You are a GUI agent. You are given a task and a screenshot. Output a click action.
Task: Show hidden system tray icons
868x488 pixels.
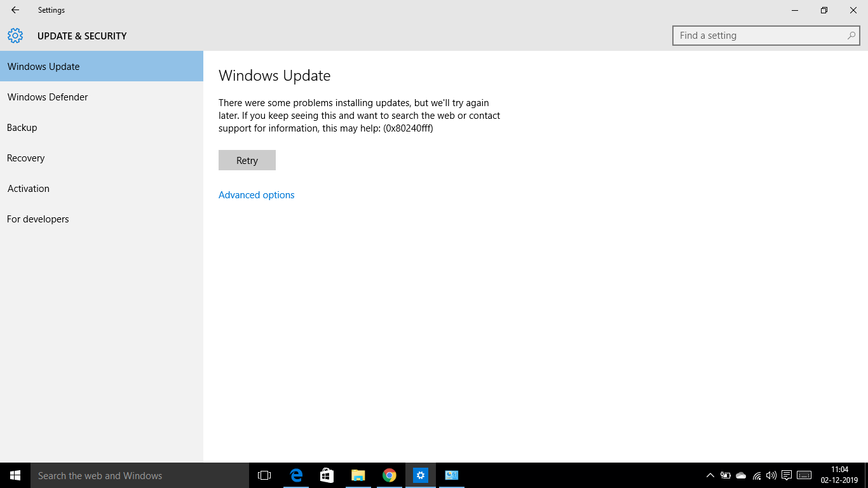point(710,475)
